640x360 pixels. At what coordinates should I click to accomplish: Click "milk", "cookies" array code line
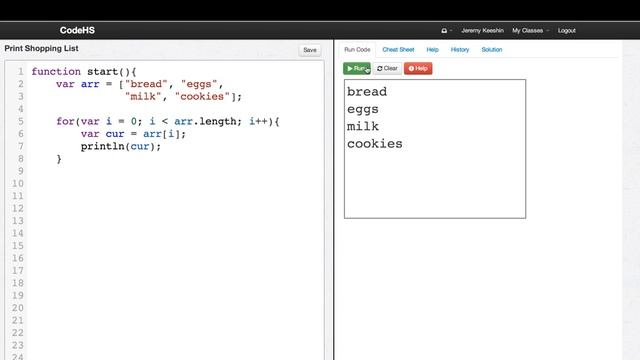tap(183, 96)
